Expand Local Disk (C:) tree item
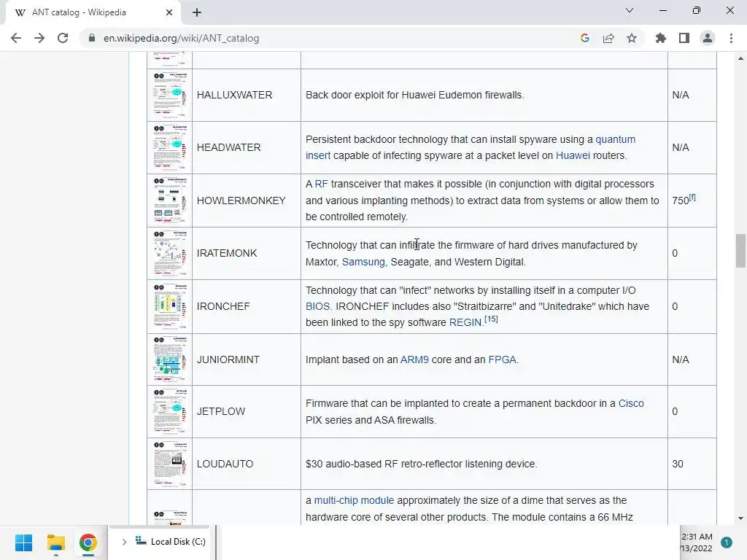The width and height of the screenshot is (747, 560). point(124,542)
